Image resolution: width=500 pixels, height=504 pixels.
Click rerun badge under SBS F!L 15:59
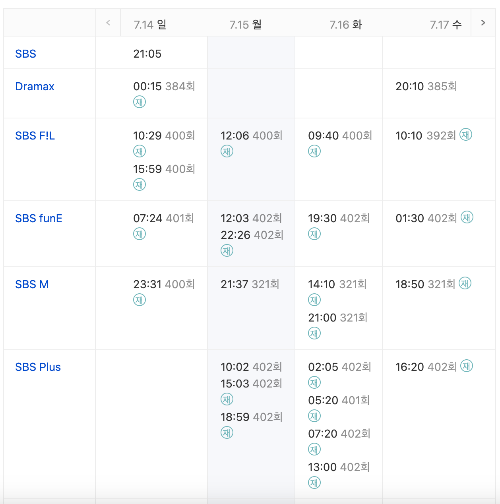(139, 184)
